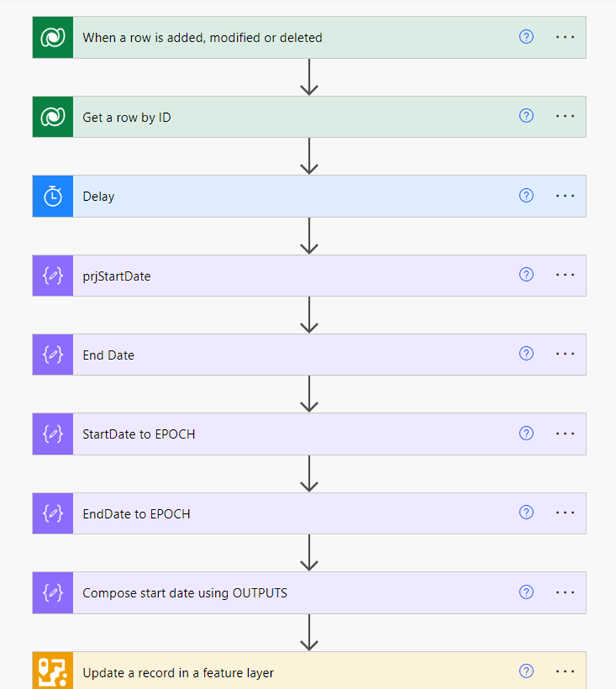Click the ArcGIS feature layer icon
Viewport: 616px width, 689px height.
pyautogui.click(x=52, y=672)
